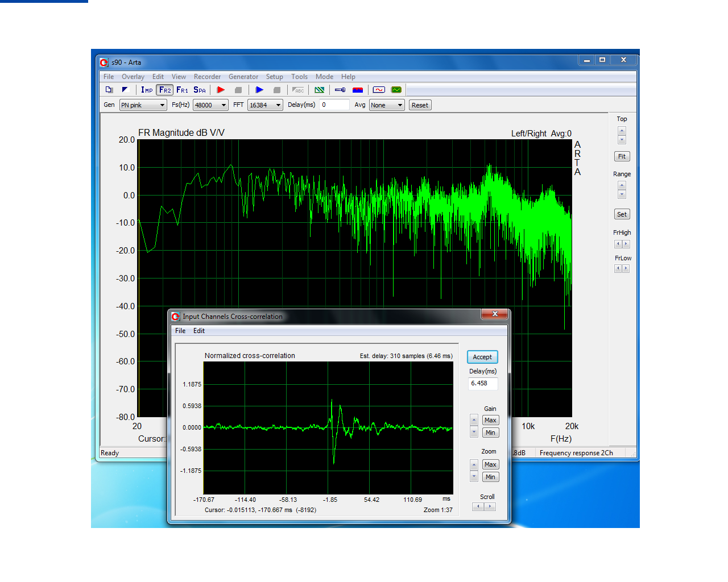Decrease Range with the down arrow

coord(622,194)
